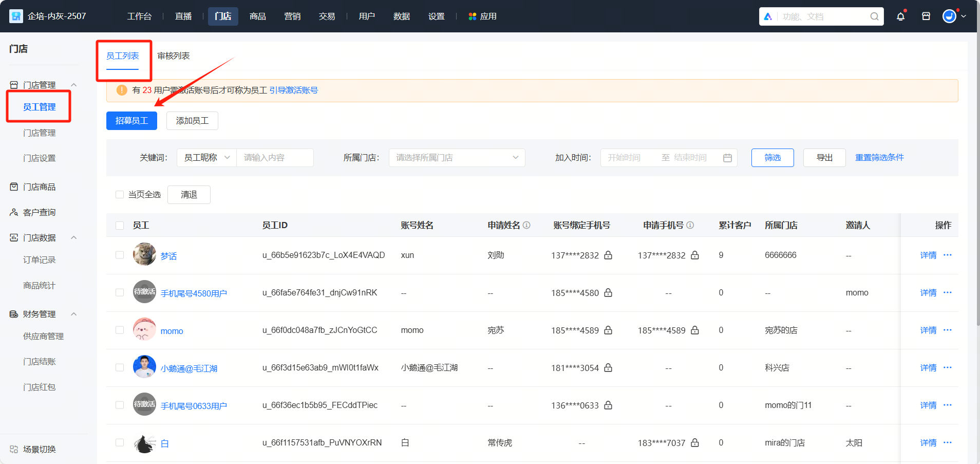The width and height of the screenshot is (980, 464).
Task: Open more actions (…) for momo row
Action: click(948, 330)
